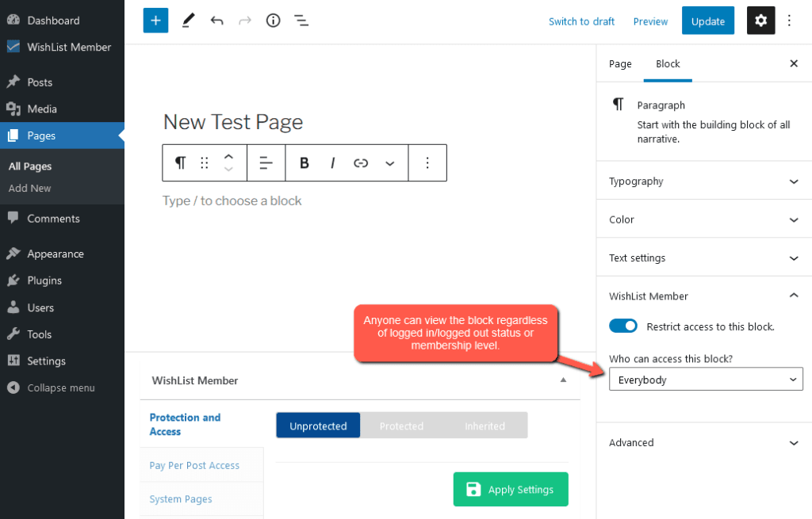Click the Comments bubble icon
This screenshot has width=812, height=519.
pos(13,218)
